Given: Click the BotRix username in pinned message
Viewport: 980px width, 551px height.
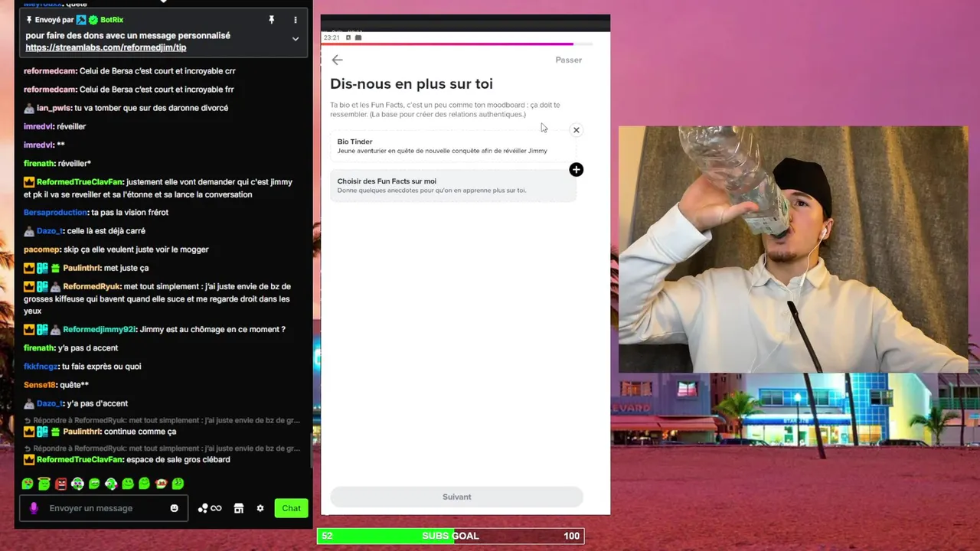Looking at the screenshot, I should point(112,20).
